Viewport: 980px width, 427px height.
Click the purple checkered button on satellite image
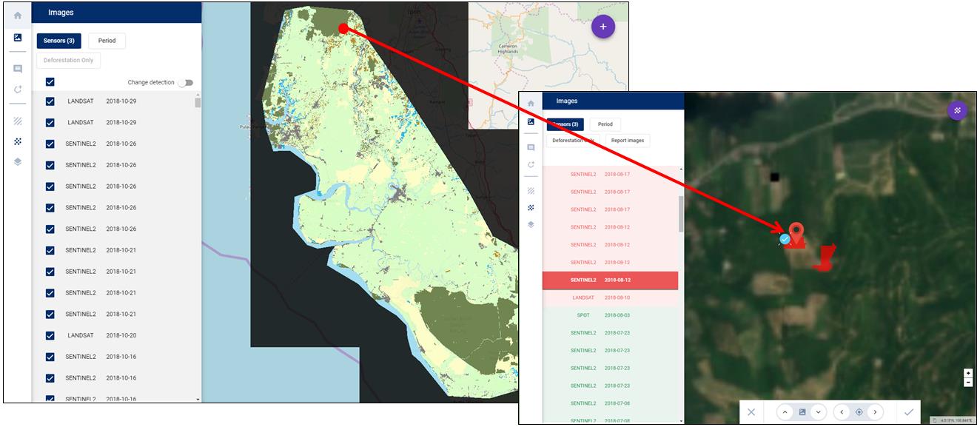[958, 110]
